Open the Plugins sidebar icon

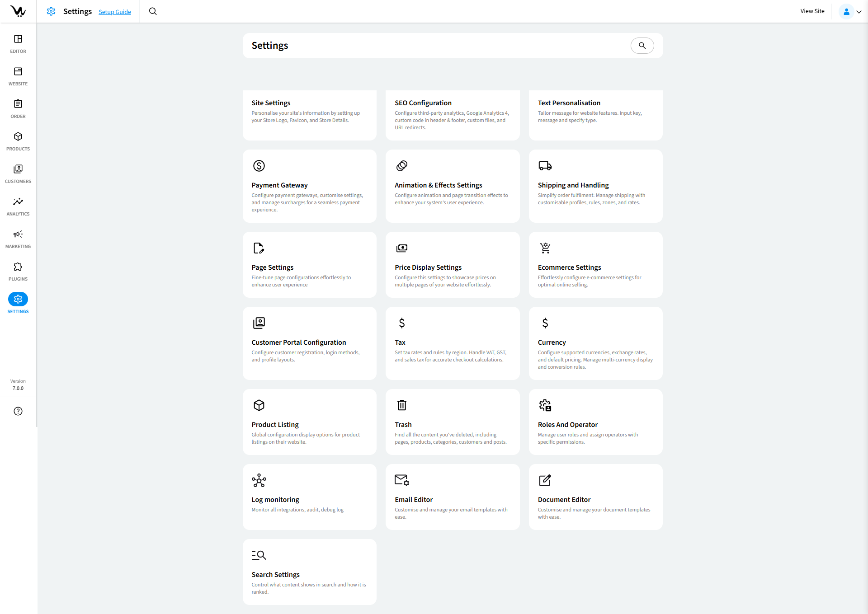pyautogui.click(x=18, y=271)
